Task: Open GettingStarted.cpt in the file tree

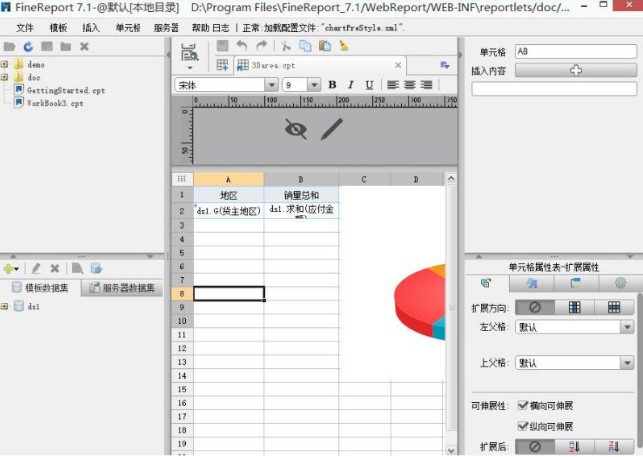Action: click(66, 90)
